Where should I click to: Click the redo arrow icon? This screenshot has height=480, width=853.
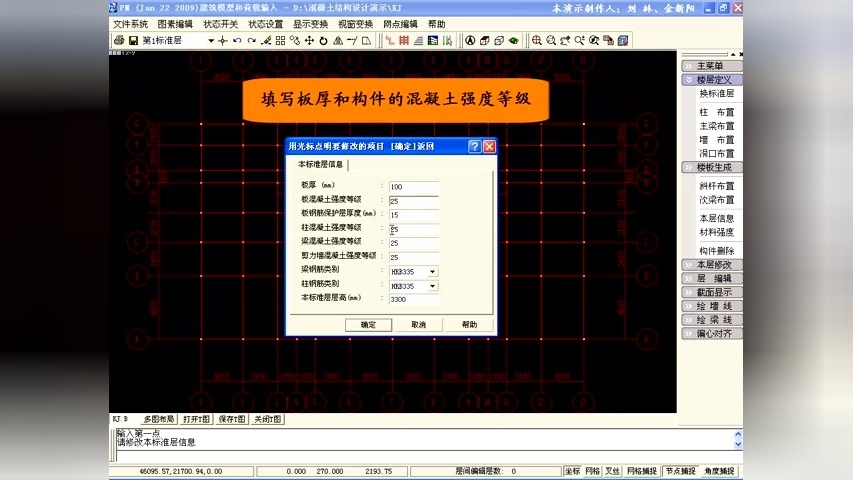point(251,40)
